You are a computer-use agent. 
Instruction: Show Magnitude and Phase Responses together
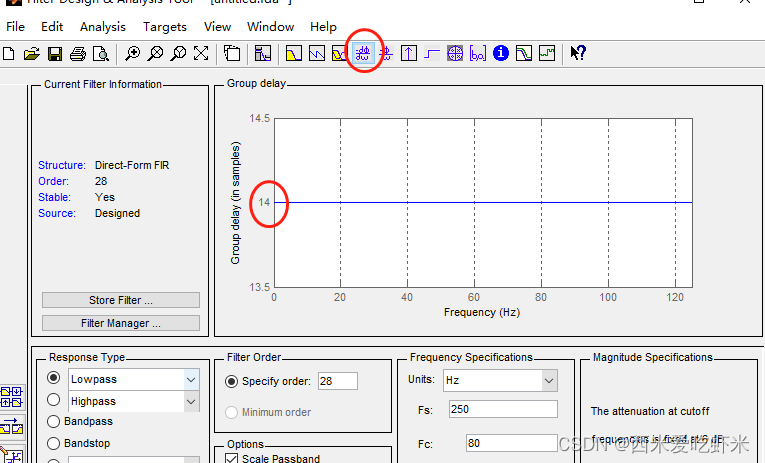pyautogui.click(x=339, y=53)
